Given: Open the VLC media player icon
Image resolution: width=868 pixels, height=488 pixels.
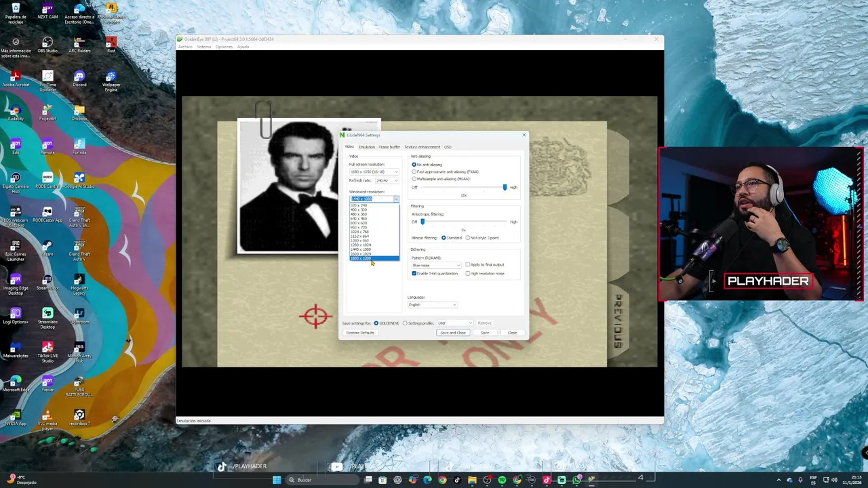Looking at the screenshot, I should tap(47, 420).
